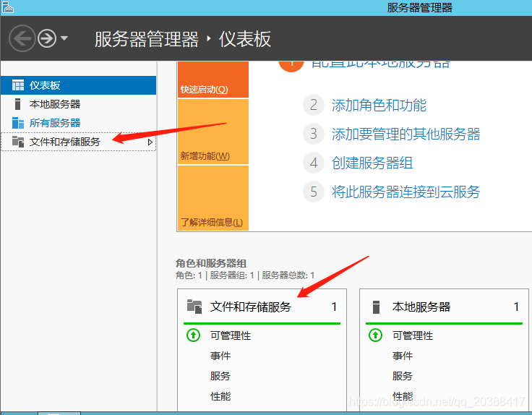532x415 pixels.
Task: Open 本地服务器 in the sidebar
Action: (54, 104)
